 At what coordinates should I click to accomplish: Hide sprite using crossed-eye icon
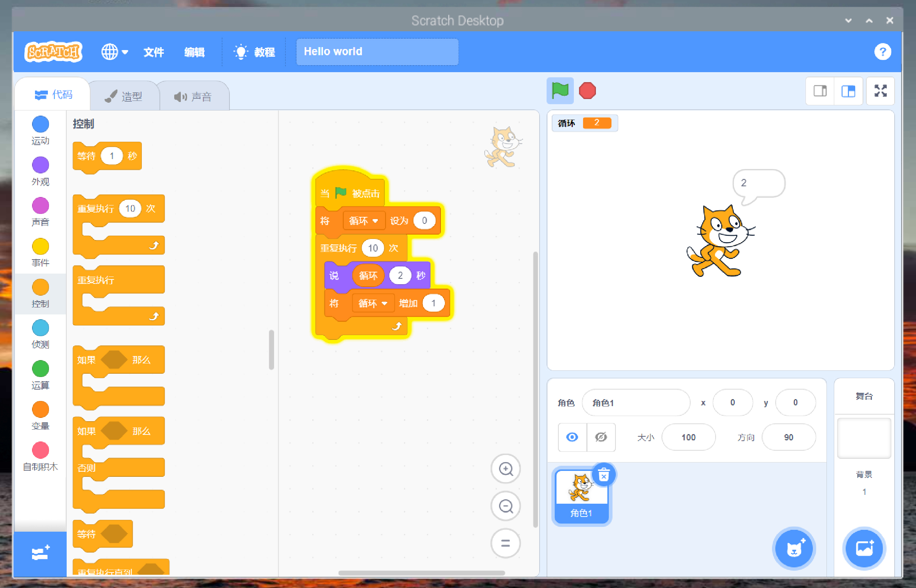point(601,437)
